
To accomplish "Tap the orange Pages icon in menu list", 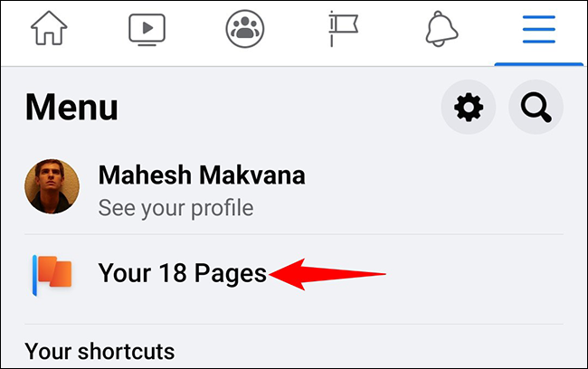I will point(52,273).
